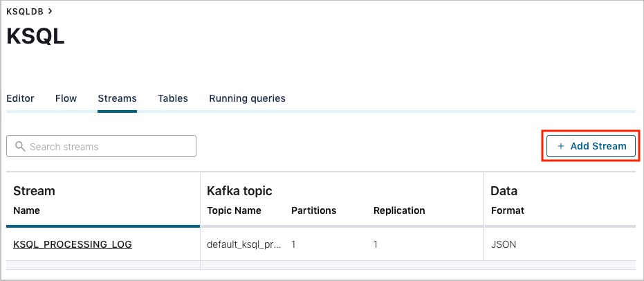Switch to the Editor tab
644x281 pixels.
tap(20, 98)
